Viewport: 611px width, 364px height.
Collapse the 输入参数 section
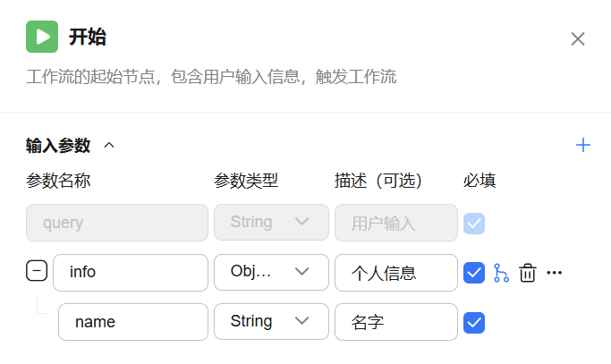pyautogui.click(x=109, y=145)
